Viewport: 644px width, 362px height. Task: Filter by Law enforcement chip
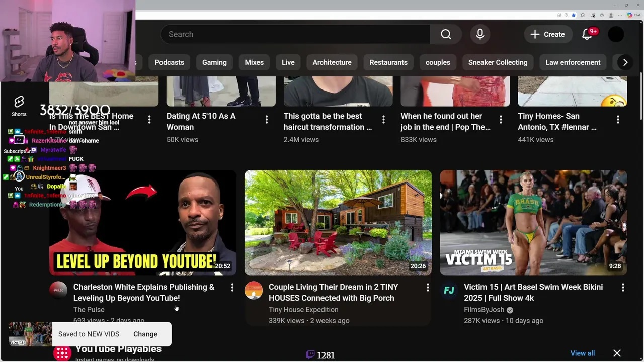[573, 62]
